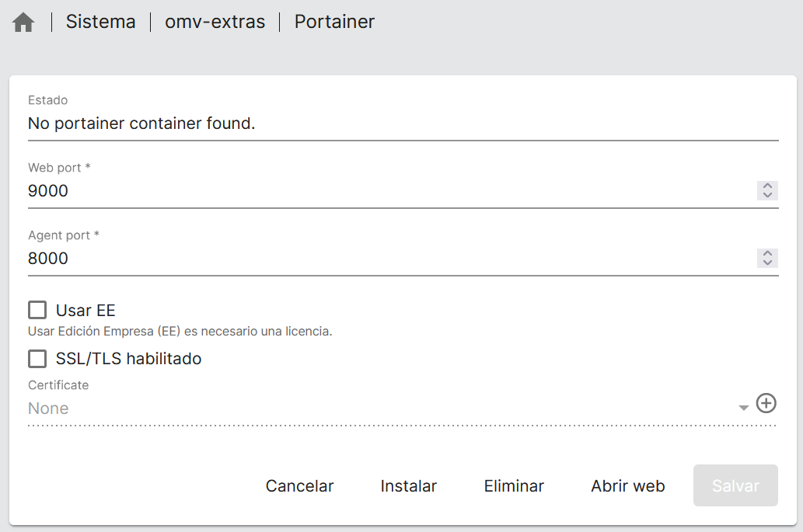Open Portainer with Abrir web
803x532 pixels.
(x=628, y=486)
